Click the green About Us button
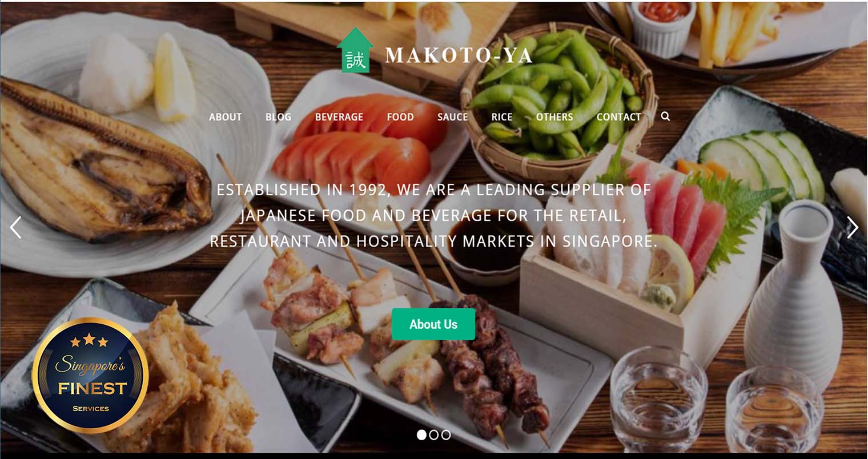Screen dimensions: 868x459 click(x=433, y=324)
